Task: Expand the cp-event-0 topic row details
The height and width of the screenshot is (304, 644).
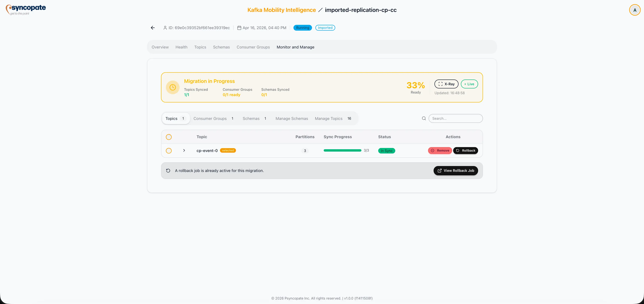Action: click(184, 151)
